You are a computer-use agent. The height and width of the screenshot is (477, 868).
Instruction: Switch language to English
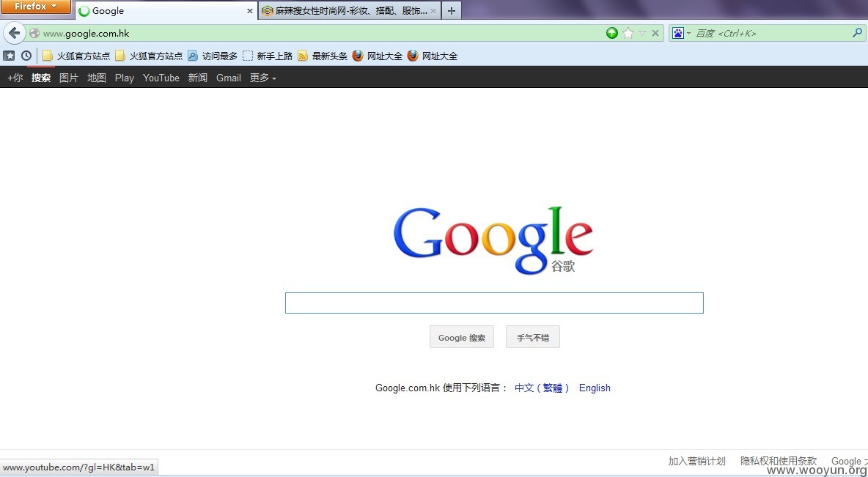click(x=595, y=388)
